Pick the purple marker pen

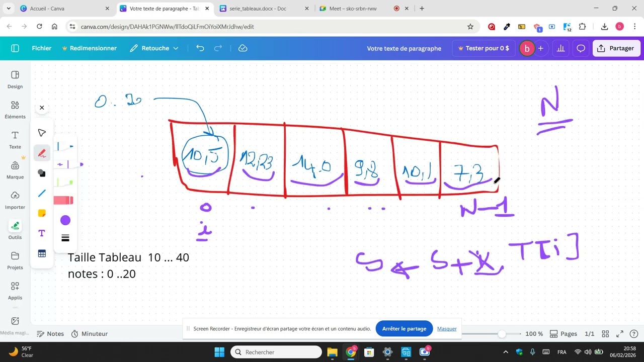pos(68,164)
